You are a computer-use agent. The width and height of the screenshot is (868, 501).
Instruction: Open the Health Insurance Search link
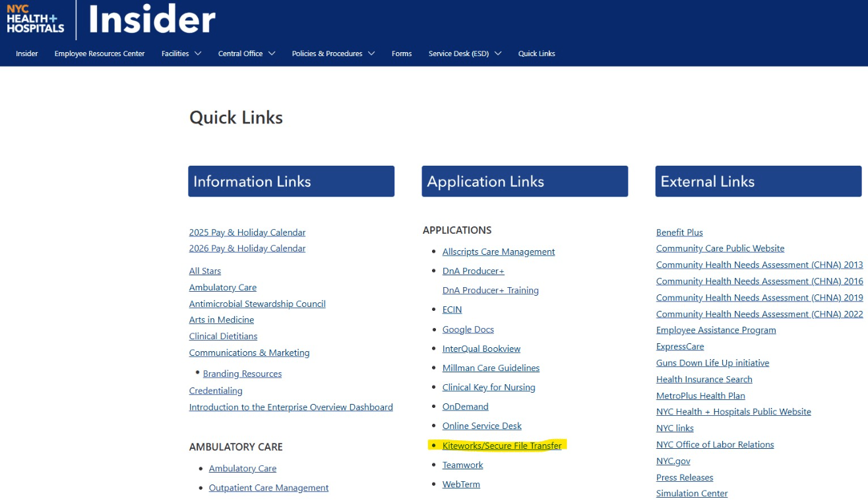coord(704,380)
